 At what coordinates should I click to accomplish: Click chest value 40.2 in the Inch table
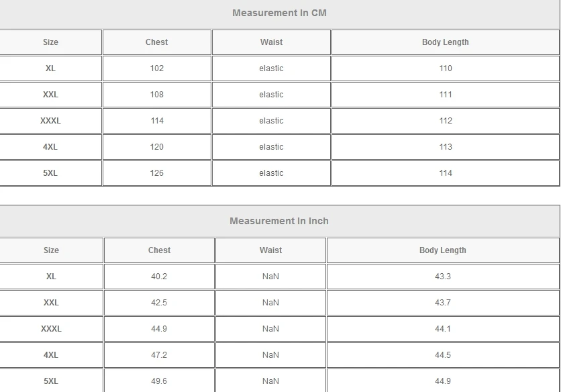coord(159,277)
